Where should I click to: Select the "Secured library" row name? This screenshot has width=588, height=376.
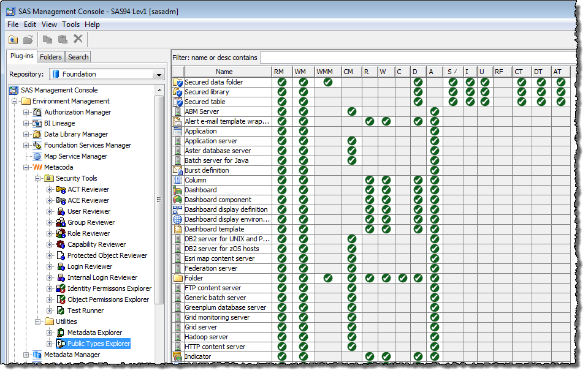point(207,92)
